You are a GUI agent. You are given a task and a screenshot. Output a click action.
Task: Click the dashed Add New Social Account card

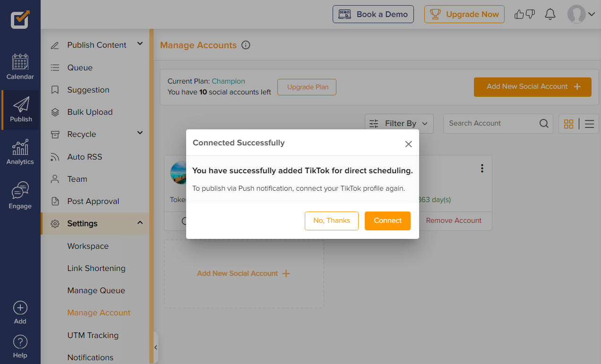tap(244, 273)
